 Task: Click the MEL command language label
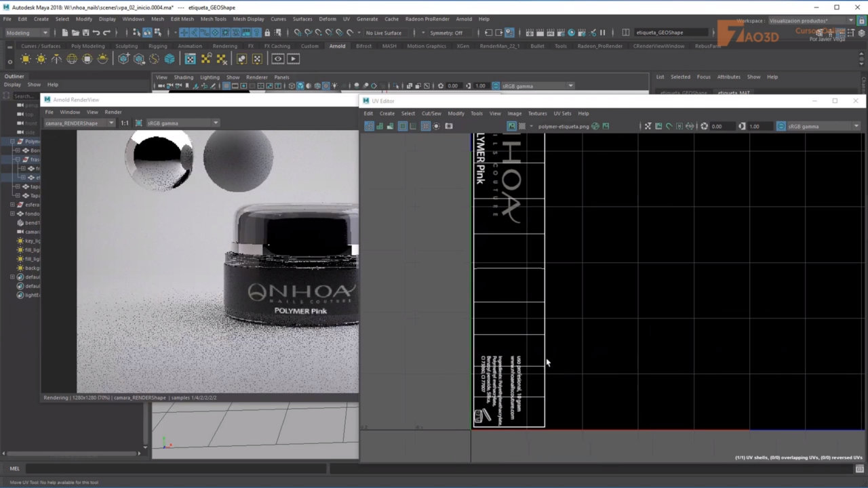(14, 468)
